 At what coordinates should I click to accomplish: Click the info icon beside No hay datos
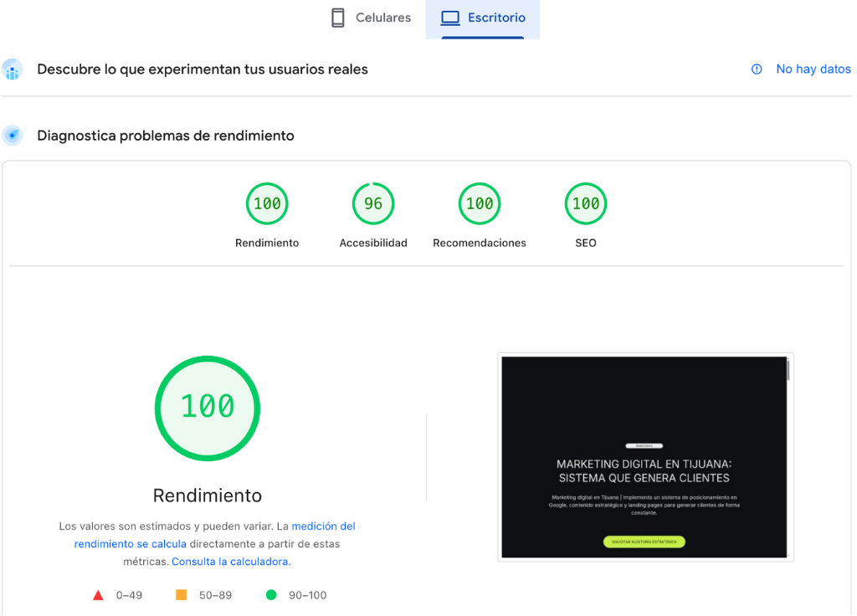coord(757,69)
